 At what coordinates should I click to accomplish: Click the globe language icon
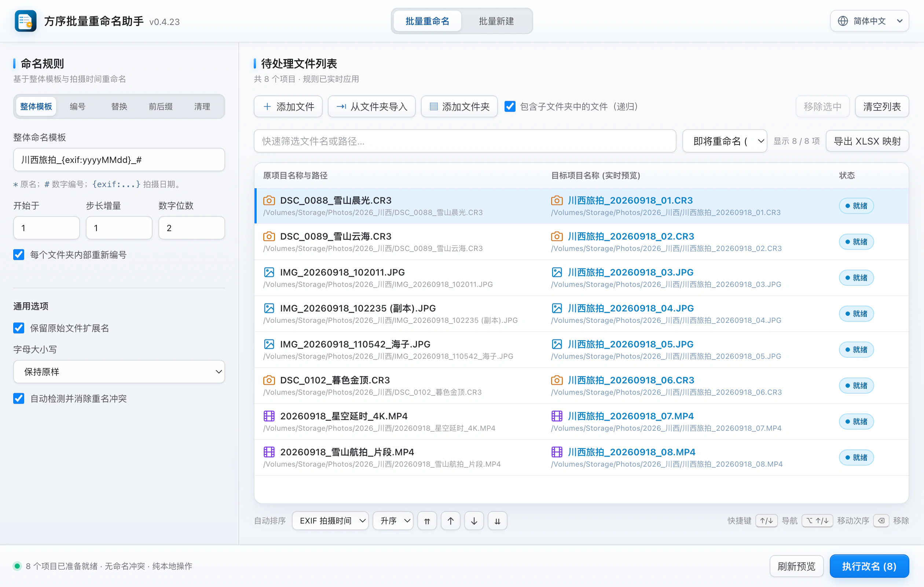point(843,21)
